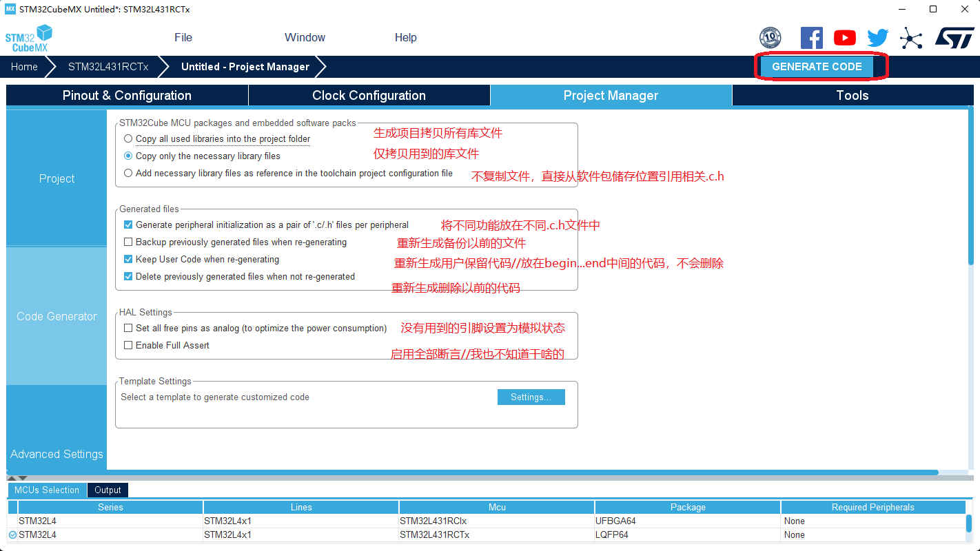Viewport: 980px width, 551px height.
Task: Open the Twitter bird icon
Action: pyautogui.click(x=878, y=38)
